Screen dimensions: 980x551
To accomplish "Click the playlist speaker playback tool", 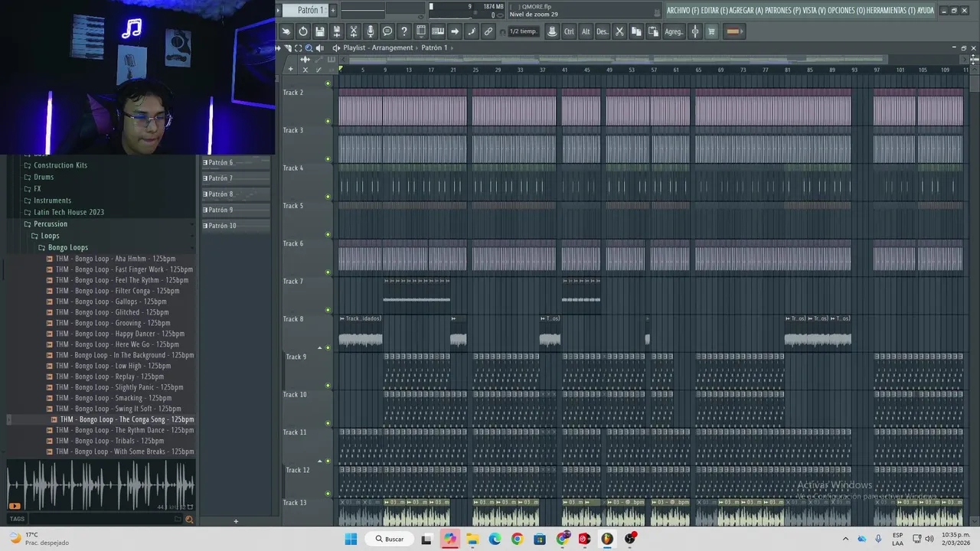I will coord(320,47).
